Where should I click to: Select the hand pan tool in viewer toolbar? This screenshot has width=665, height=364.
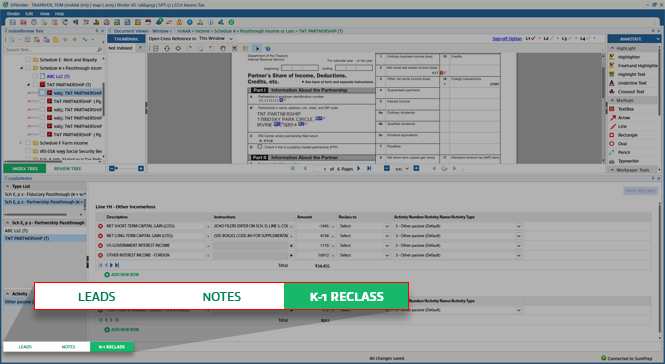coord(223,48)
